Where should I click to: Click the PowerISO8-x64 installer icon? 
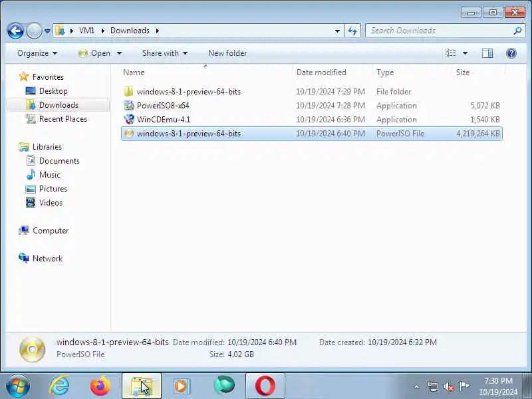pyautogui.click(x=128, y=106)
